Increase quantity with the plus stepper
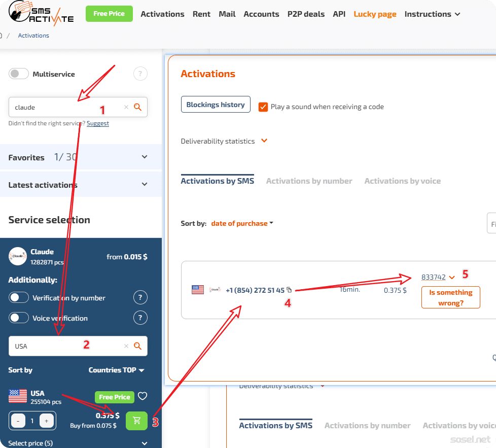This screenshot has height=448, width=496. [x=47, y=421]
